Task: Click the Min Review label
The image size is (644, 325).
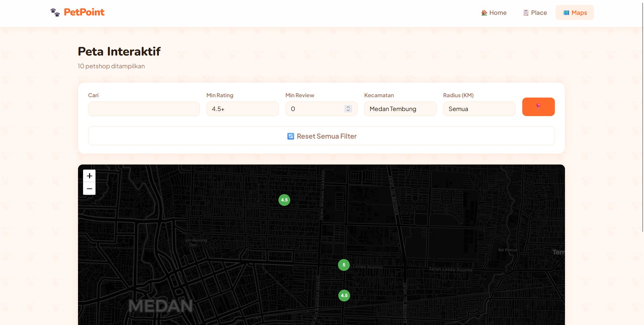Action: pyautogui.click(x=300, y=95)
